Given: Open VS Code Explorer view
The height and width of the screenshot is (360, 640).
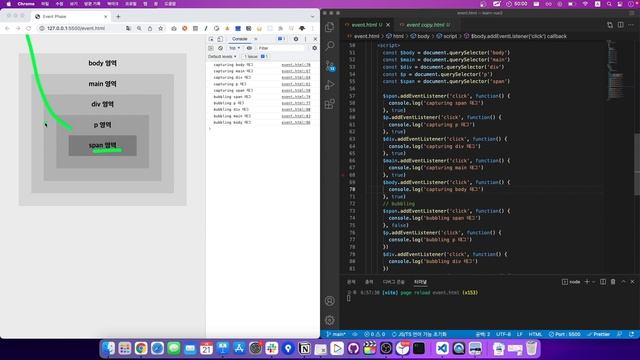Looking at the screenshot, I should [330, 27].
